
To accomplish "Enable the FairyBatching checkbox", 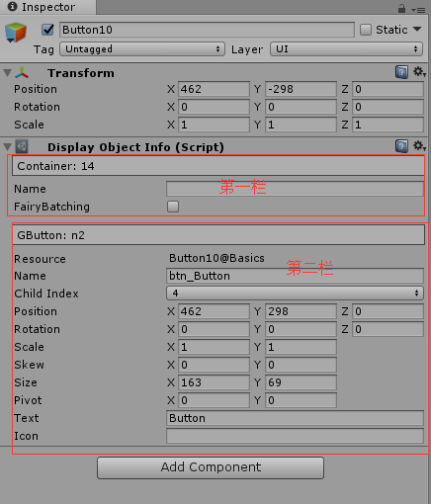I will pyautogui.click(x=173, y=207).
